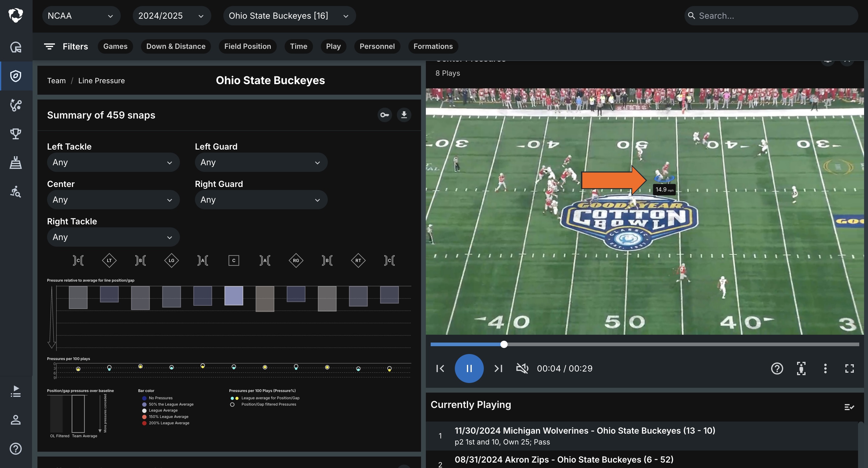Click Line Pressure breadcrumb link
This screenshot has height=468, width=868.
[101, 81]
